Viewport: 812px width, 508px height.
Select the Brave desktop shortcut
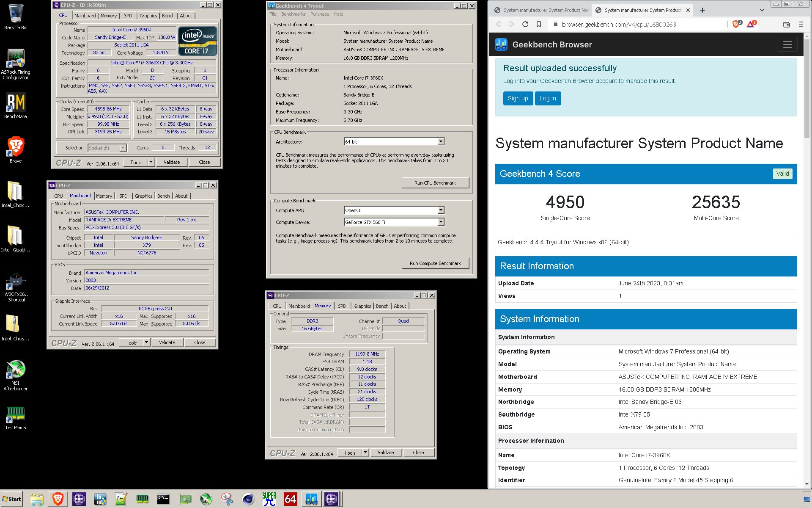click(16, 150)
